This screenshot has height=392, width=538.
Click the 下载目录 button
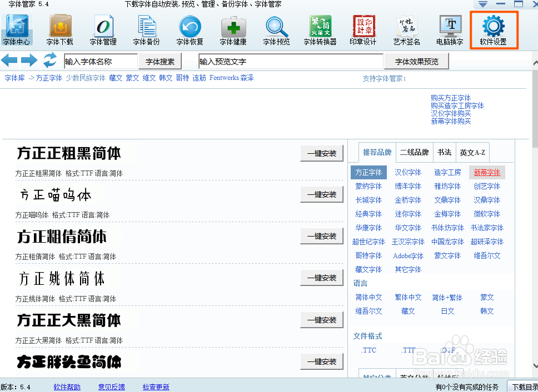523,387
